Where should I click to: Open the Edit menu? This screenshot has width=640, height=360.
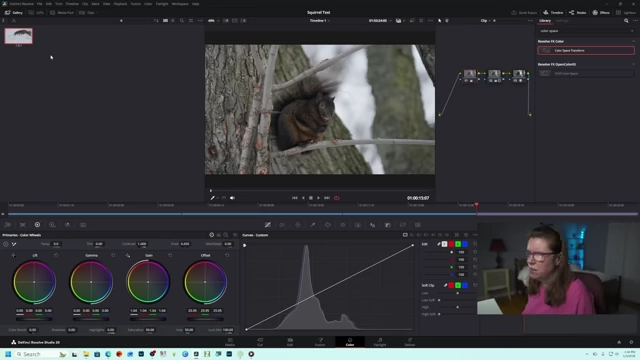(x=49, y=4)
